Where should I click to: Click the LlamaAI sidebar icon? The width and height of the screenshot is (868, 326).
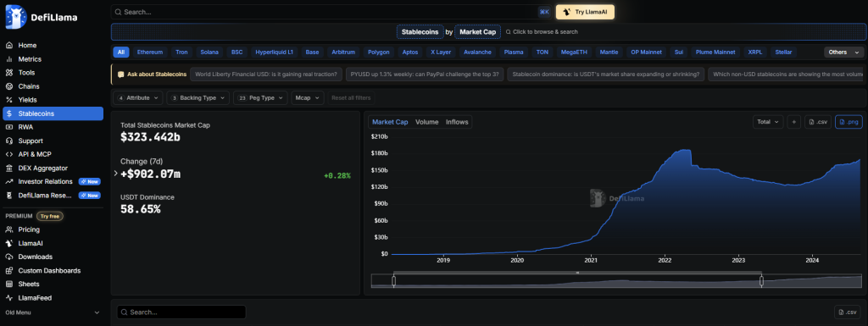8,243
